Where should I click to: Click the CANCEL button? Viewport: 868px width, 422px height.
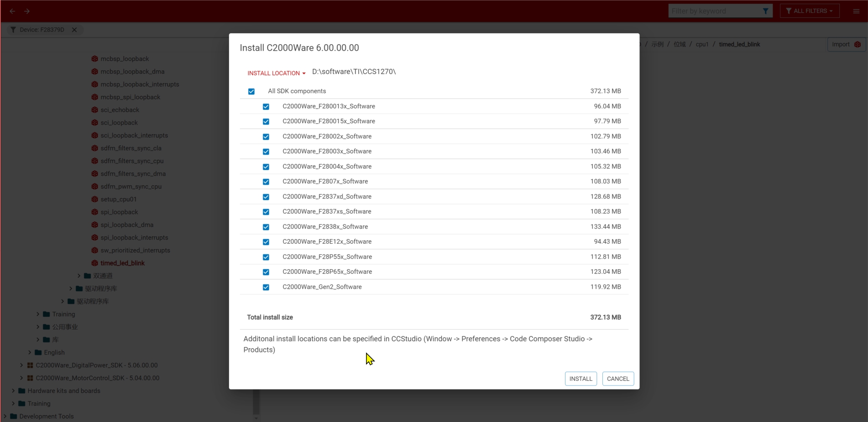[618, 379]
